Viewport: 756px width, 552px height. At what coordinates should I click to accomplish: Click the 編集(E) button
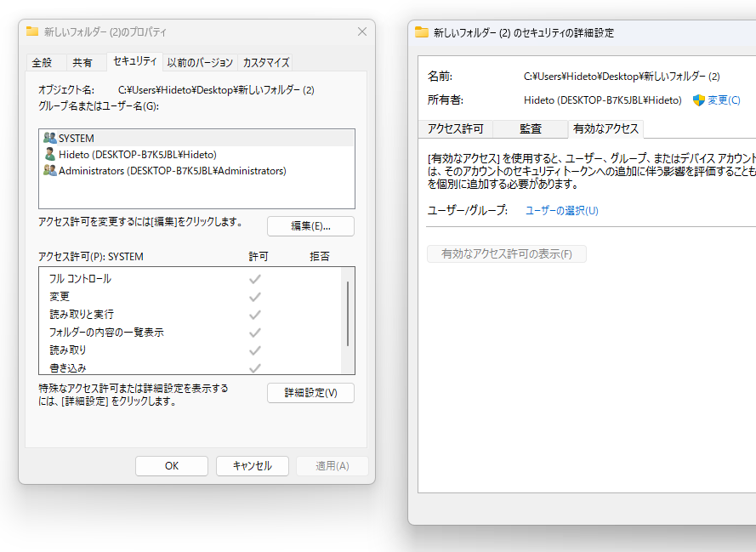(310, 225)
